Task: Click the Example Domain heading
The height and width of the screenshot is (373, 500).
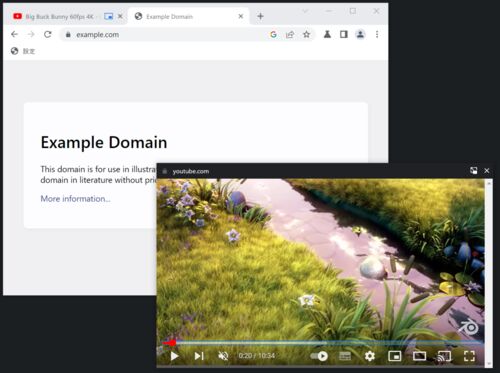Action: coord(104,142)
